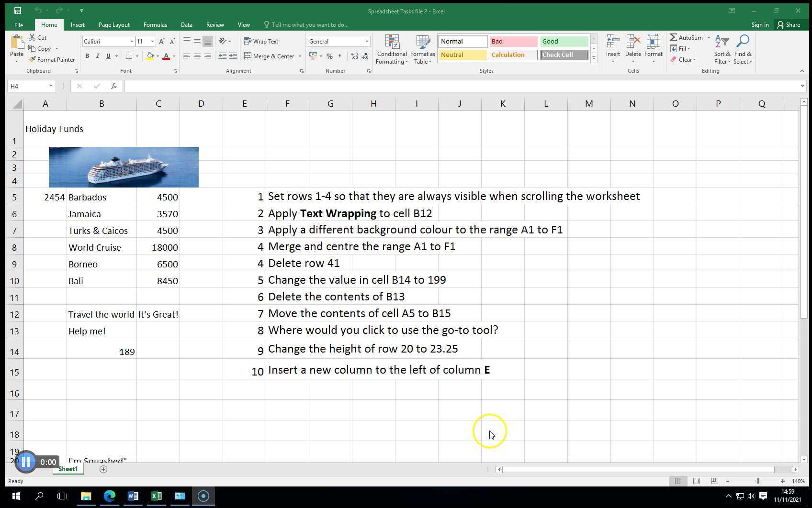This screenshot has width=812, height=508.
Task: Open the View ribbon tab
Action: pos(244,24)
